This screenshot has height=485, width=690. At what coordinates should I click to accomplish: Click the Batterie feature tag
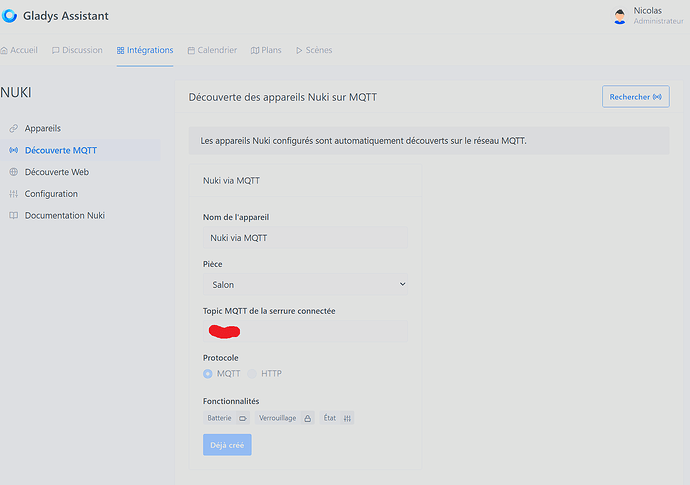tap(226, 418)
